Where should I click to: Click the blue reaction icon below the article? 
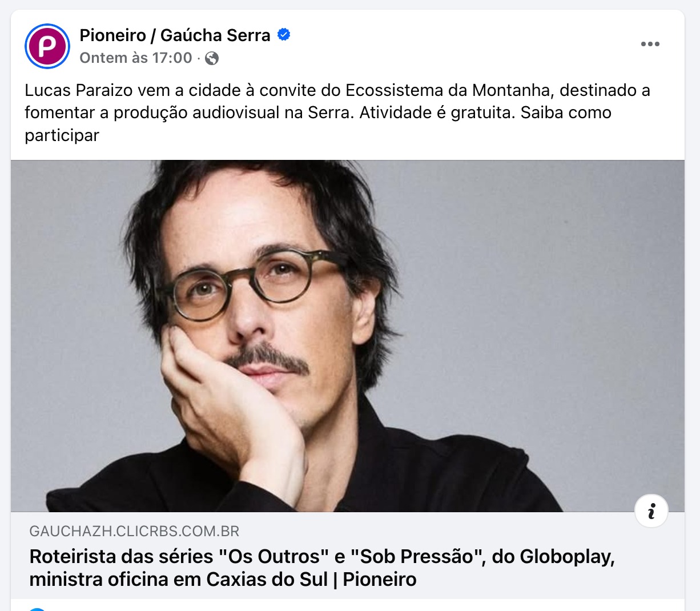[x=37, y=609]
